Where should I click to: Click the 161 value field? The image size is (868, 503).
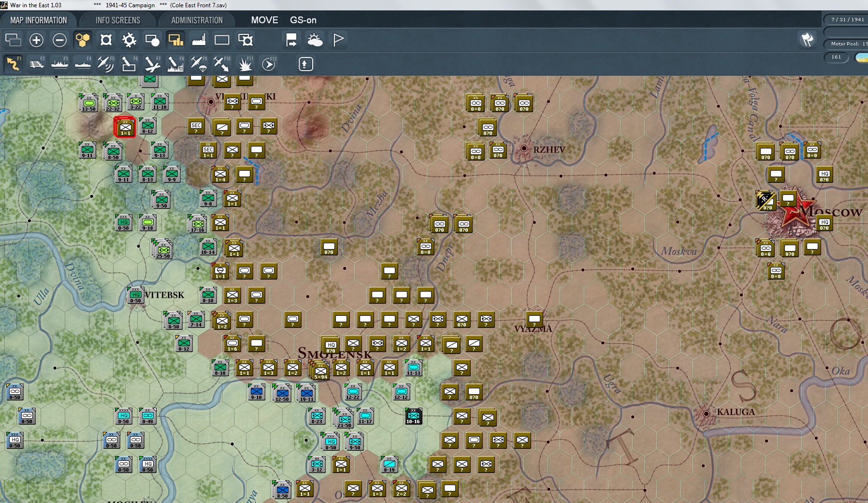coord(836,57)
